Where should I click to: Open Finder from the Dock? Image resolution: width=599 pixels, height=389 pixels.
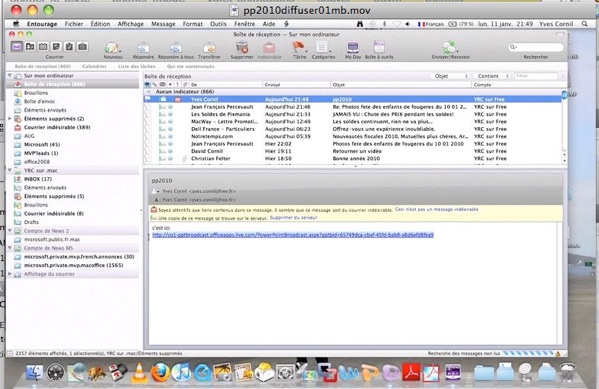(x=35, y=372)
